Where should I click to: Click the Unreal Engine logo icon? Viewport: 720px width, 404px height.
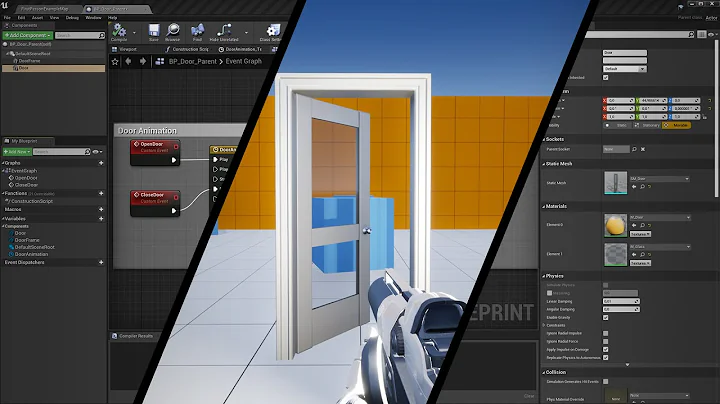[x=5, y=6]
